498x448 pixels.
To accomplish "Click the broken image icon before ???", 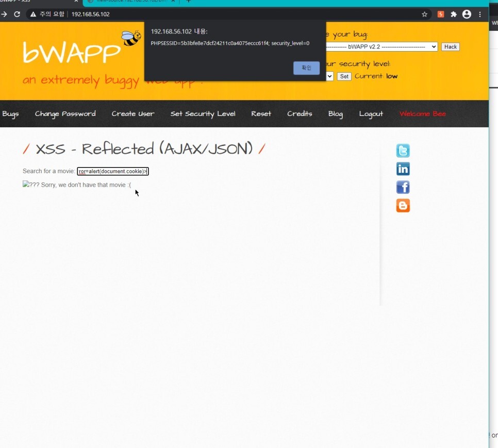I will click(x=26, y=184).
